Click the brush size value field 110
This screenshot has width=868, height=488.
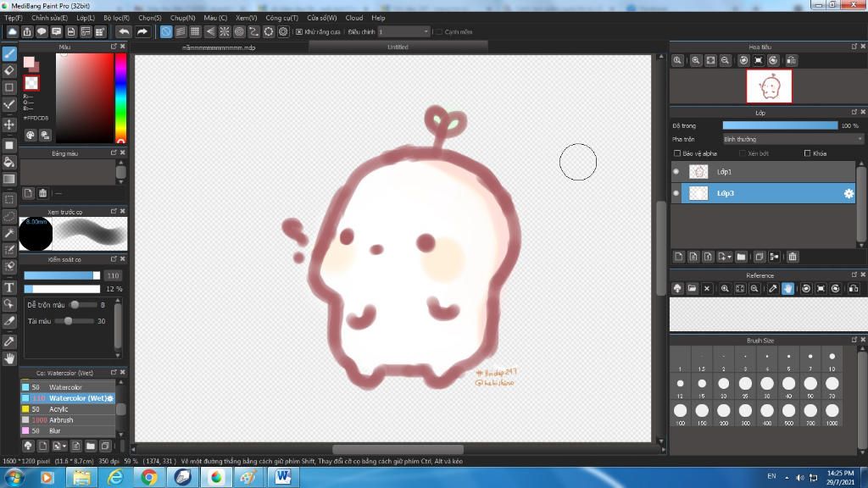[x=114, y=275]
